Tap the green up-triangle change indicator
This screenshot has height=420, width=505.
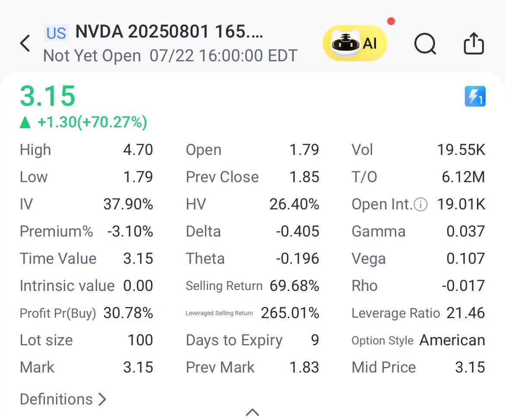pyautogui.click(x=25, y=123)
